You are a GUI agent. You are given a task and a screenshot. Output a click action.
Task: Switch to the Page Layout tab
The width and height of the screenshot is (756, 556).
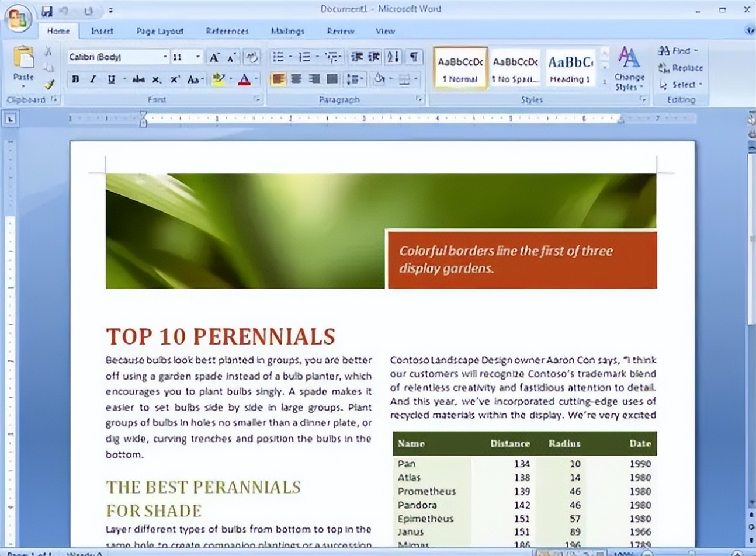[159, 31]
